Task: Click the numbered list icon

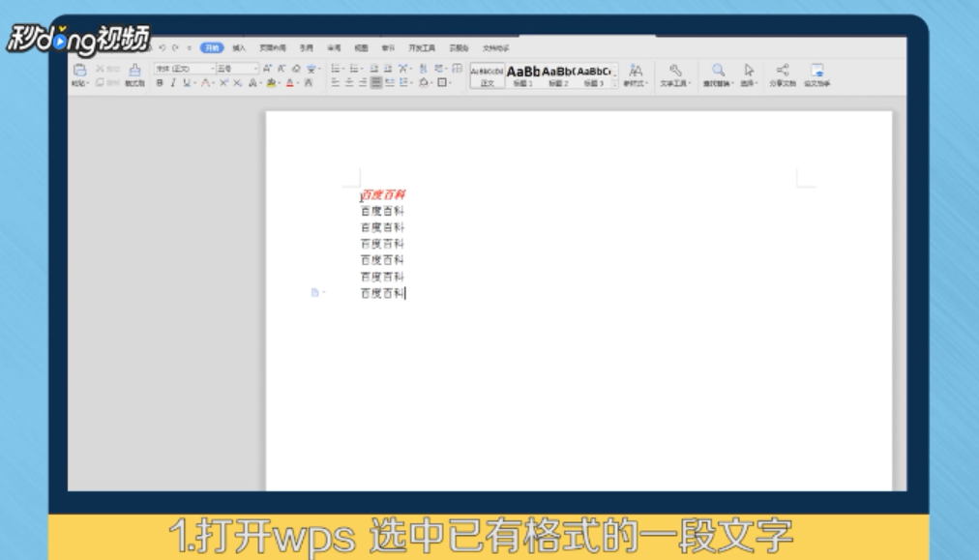Action: [354, 69]
